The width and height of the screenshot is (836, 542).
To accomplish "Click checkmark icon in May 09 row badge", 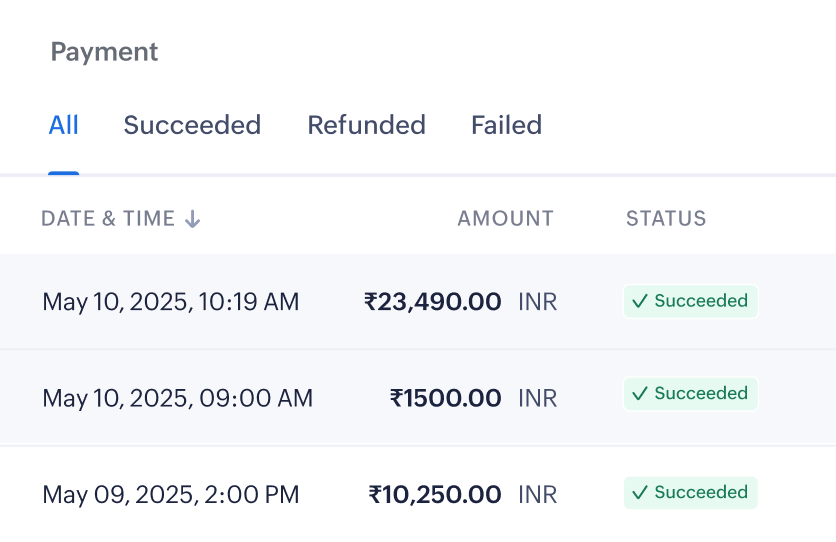I will (x=640, y=493).
